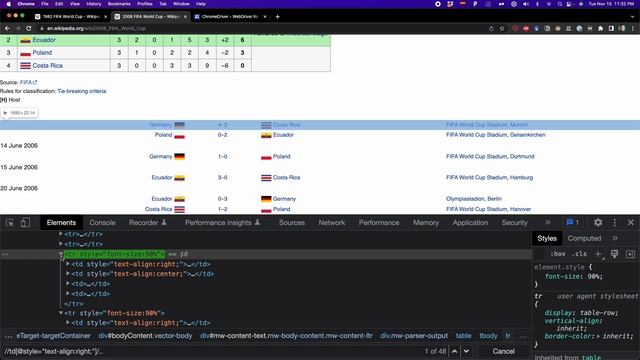
Task: Expand first td text-align:right node
Action: 68,264
